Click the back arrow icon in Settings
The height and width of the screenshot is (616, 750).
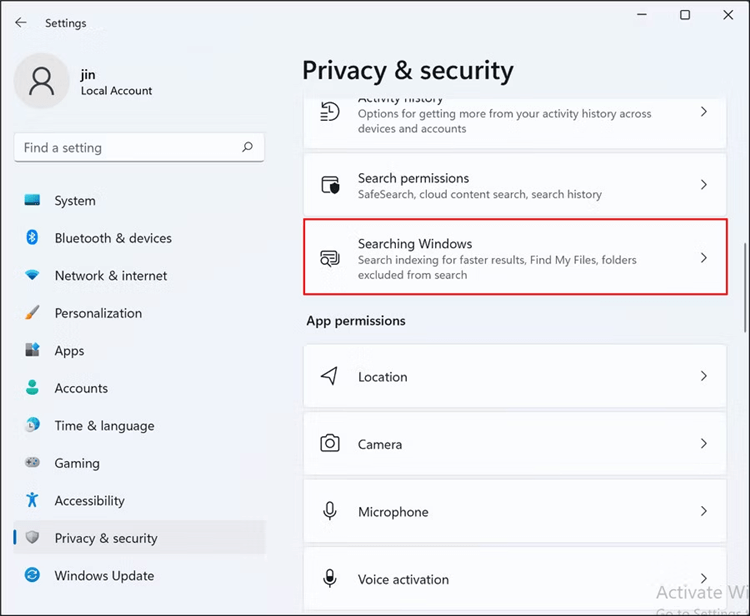point(21,22)
